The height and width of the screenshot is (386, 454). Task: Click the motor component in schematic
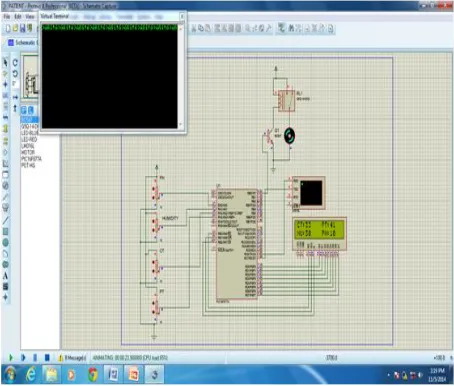coord(289,136)
